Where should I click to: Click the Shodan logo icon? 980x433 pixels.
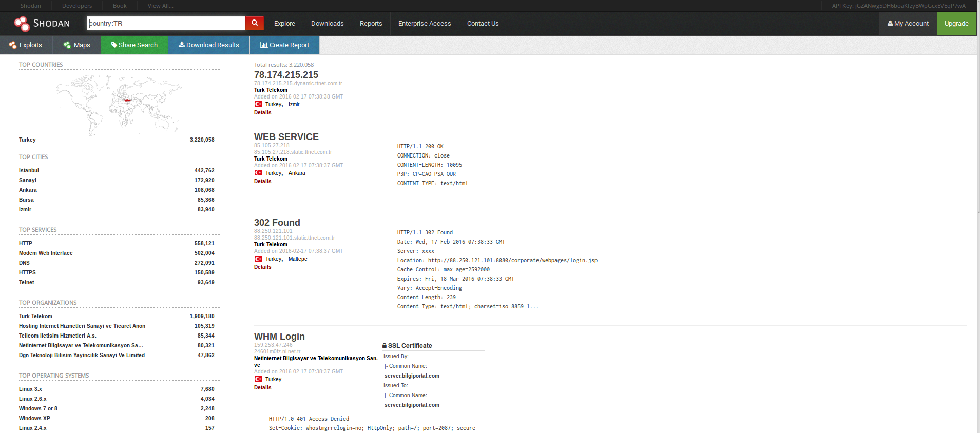[x=22, y=24]
